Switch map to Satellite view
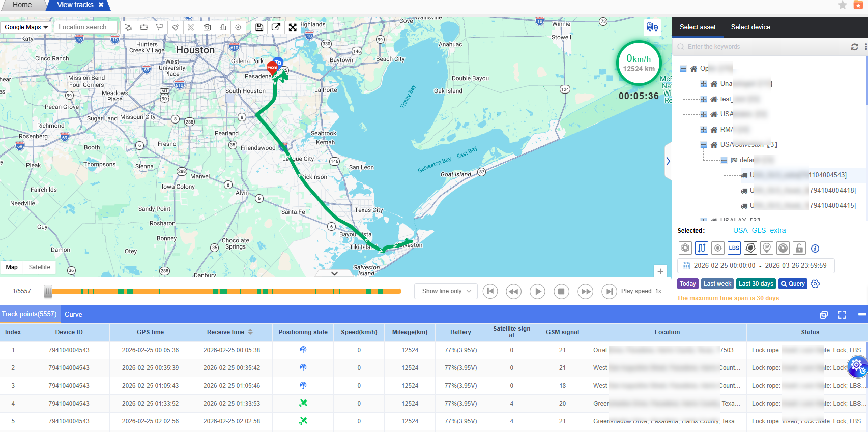 (x=39, y=267)
